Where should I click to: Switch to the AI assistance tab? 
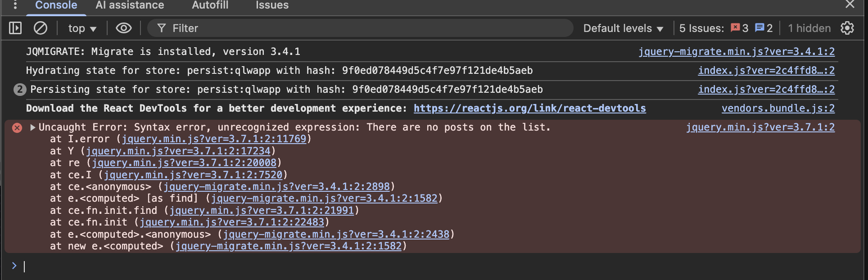pyautogui.click(x=130, y=5)
